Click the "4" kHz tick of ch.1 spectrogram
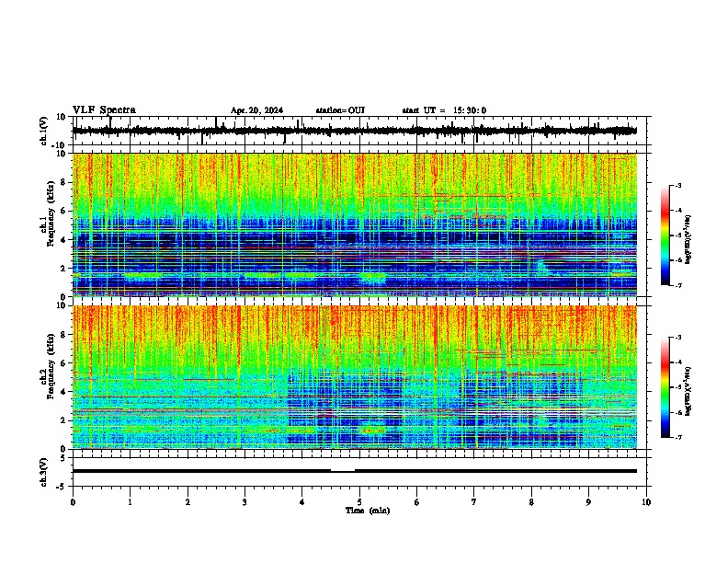Image resolution: width=728 pixels, height=563 pixels. coord(64,240)
